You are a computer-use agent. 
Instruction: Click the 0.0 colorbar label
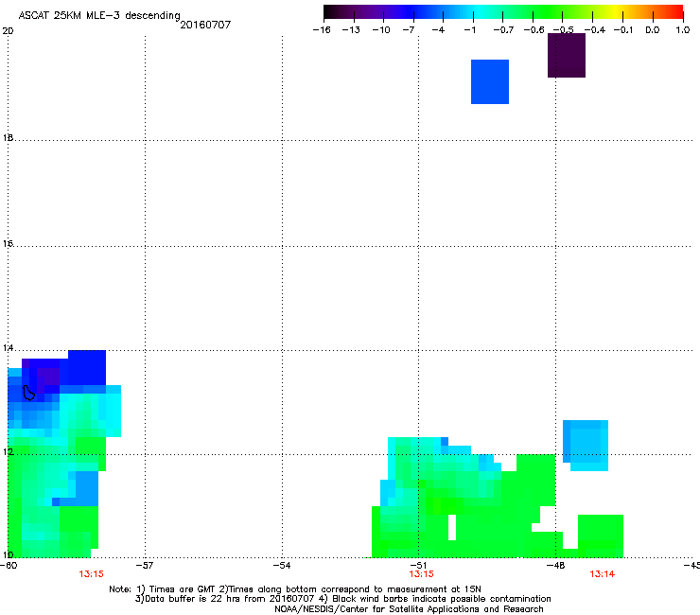(x=653, y=30)
